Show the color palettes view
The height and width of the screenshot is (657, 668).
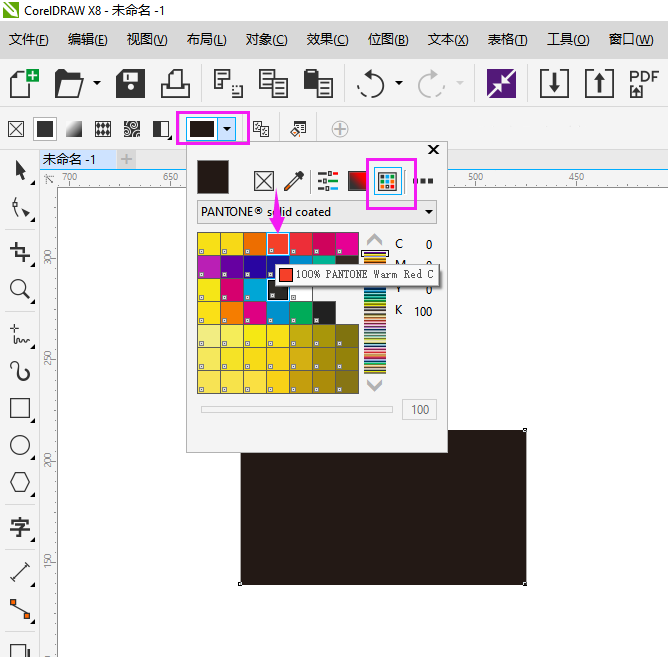pyautogui.click(x=388, y=181)
